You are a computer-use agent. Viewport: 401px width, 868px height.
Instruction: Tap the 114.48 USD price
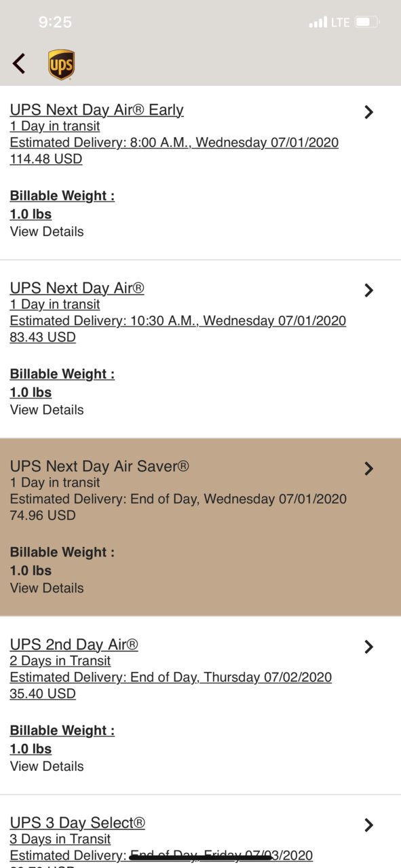click(46, 159)
